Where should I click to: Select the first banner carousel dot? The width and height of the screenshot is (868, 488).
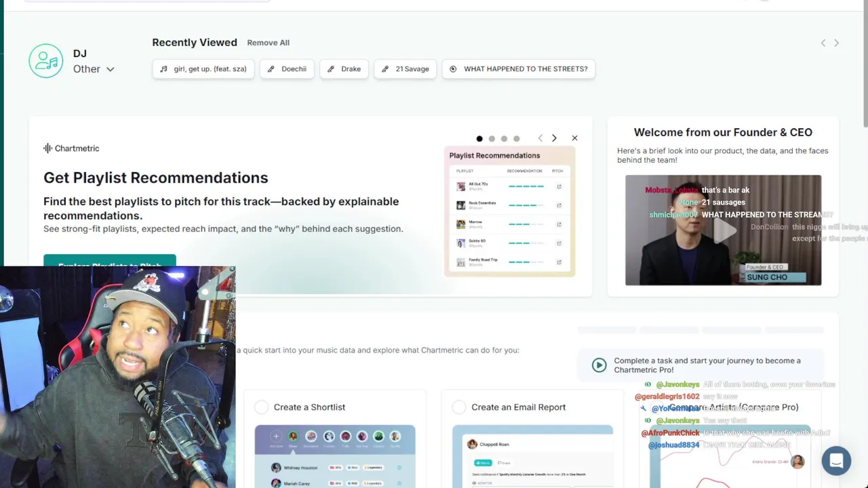[x=479, y=138]
